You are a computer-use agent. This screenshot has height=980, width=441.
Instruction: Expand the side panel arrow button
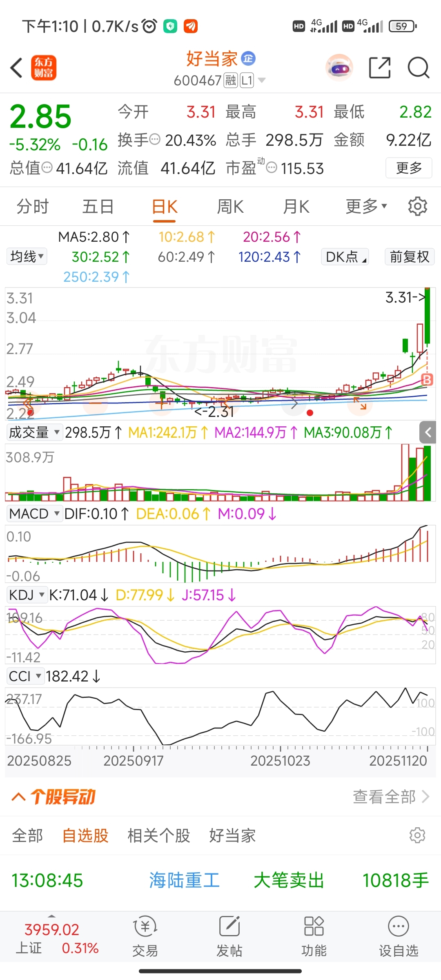(x=428, y=432)
